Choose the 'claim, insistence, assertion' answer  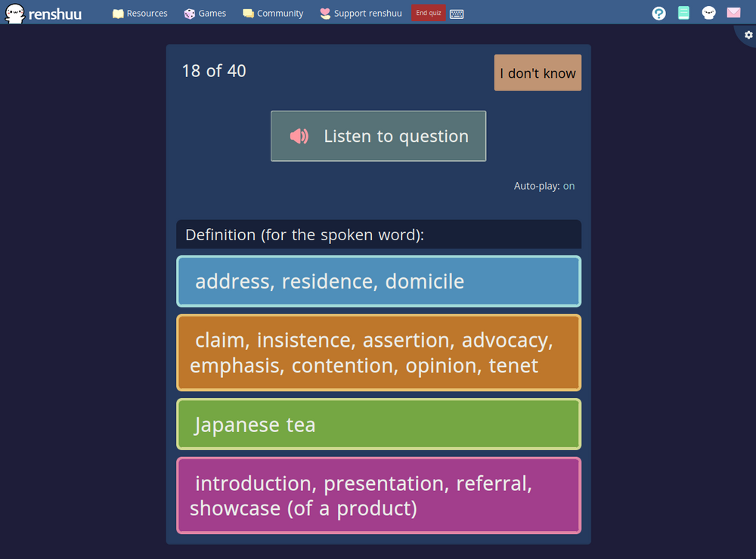point(378,353)
